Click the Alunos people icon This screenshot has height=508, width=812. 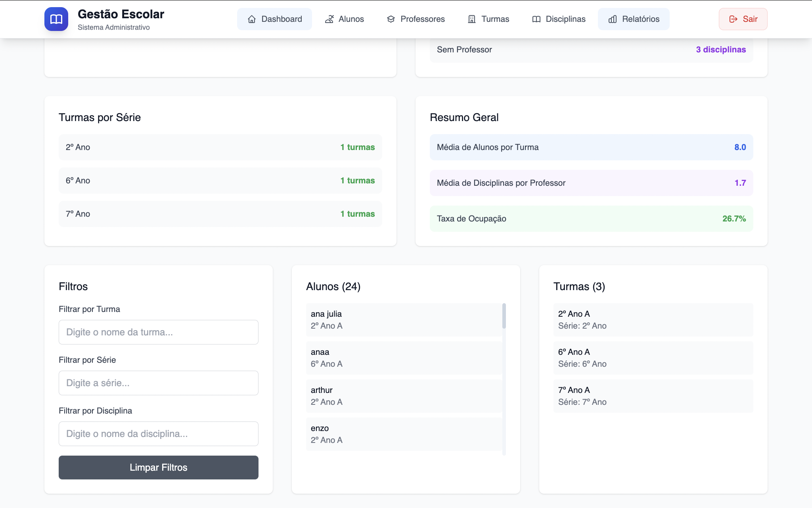[329, 19]
